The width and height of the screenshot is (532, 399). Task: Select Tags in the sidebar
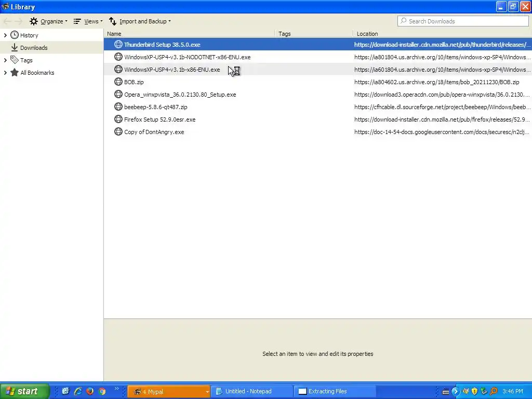pyautogui.click(x=26, y=60)
